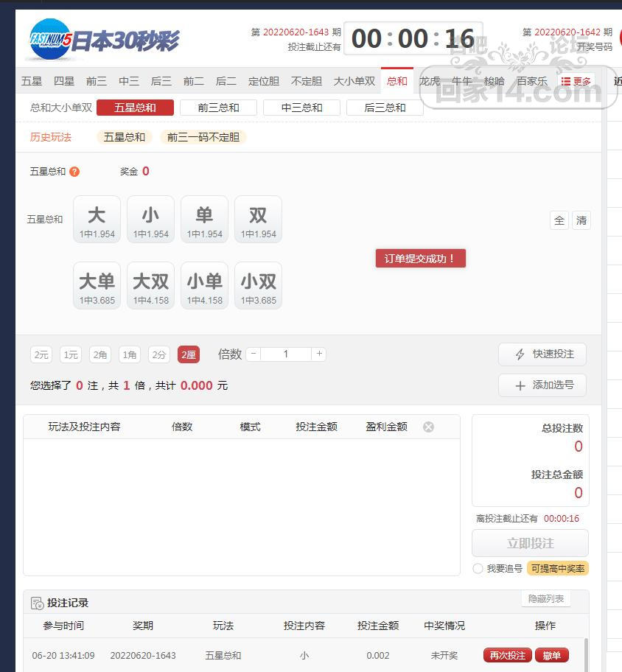The width and height of the screenshot is (622, 672).
Task: Pick the 大单 bet option
Action: point(97,286)
